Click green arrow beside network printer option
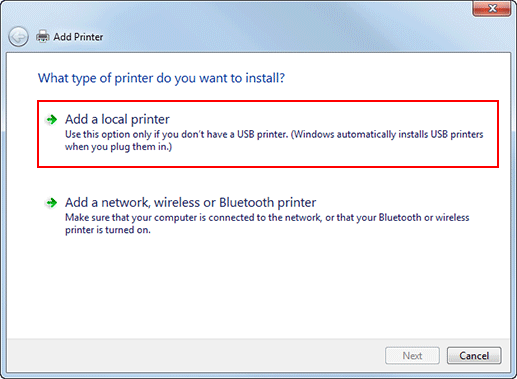 pyautogui.click(x=52, y=202)
